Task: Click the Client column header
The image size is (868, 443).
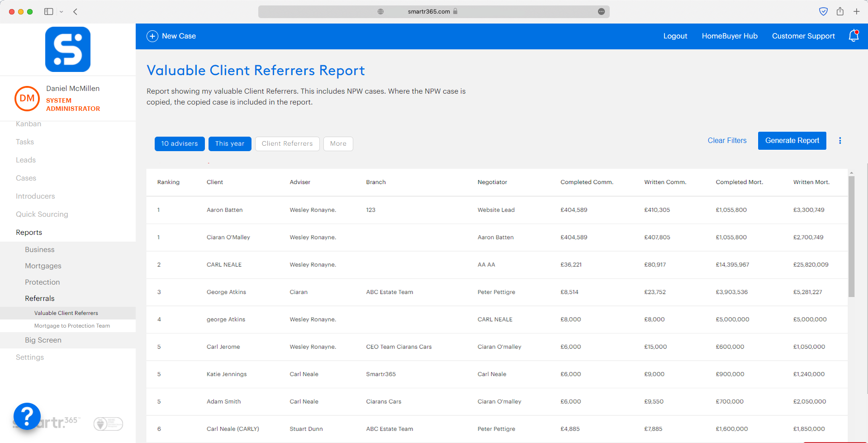Action: [x=215, y=182]
